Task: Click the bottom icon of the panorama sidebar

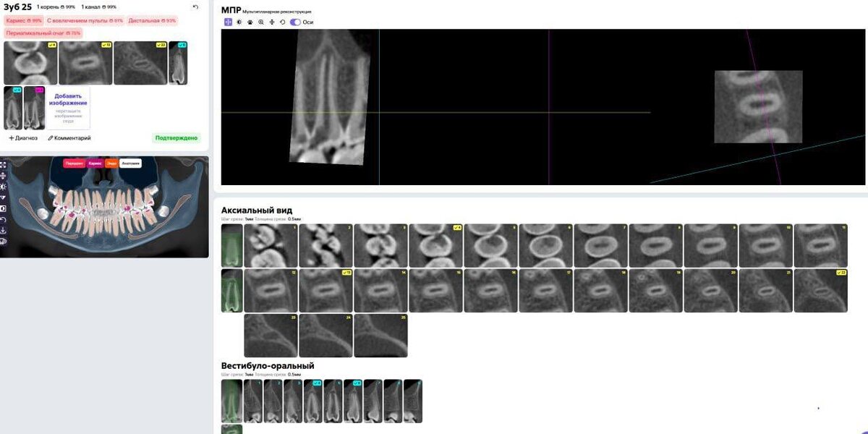Action: [x=3, y=242]
